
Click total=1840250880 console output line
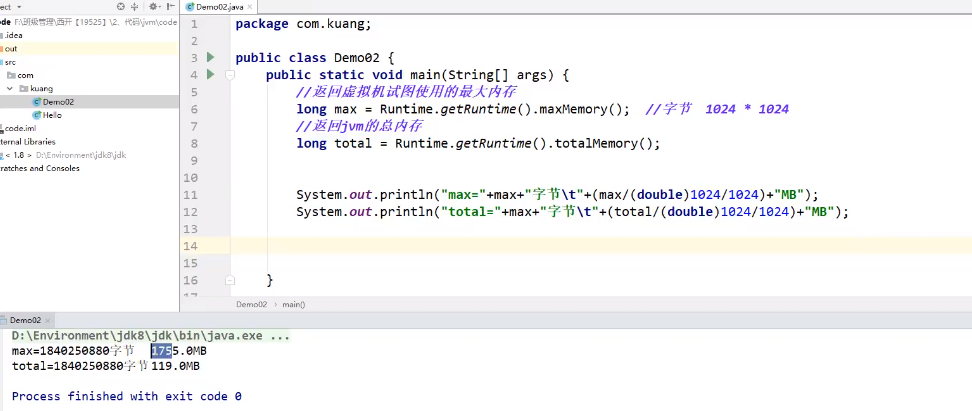coord(105,366)
